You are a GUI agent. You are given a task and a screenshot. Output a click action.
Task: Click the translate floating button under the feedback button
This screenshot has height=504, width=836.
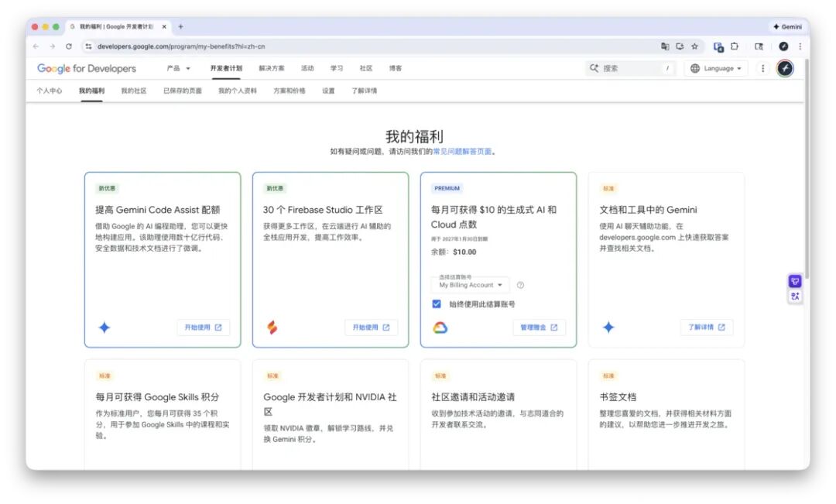coord(795,297)
